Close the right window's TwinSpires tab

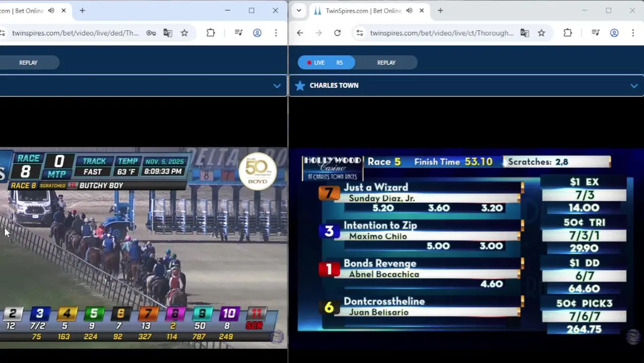(422, 11)
